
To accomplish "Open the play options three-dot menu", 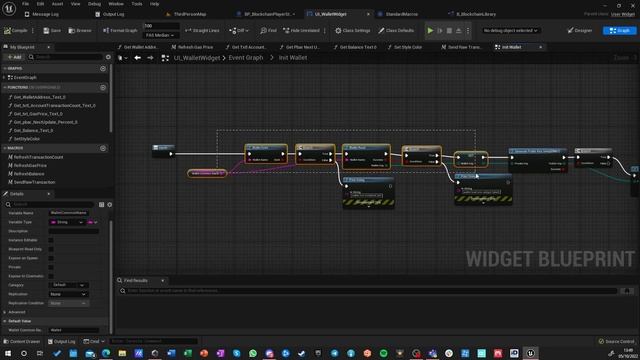I will click(x=468, y=31).
